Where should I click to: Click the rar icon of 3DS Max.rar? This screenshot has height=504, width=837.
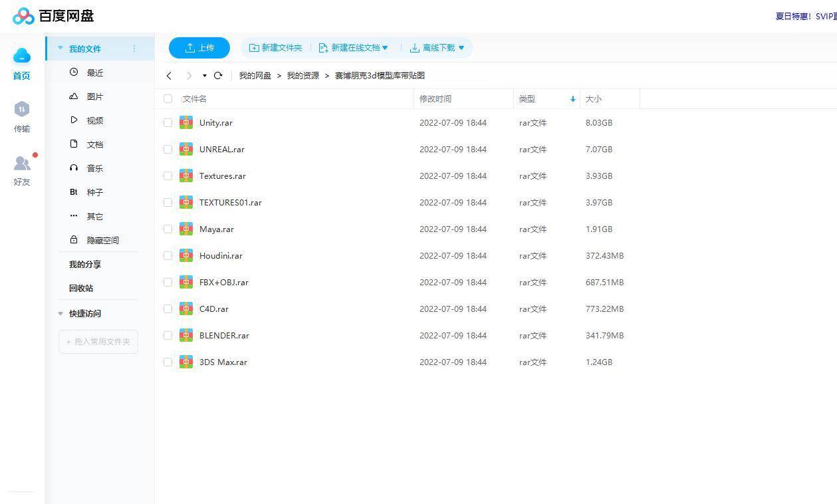click(x=186, y=362)
